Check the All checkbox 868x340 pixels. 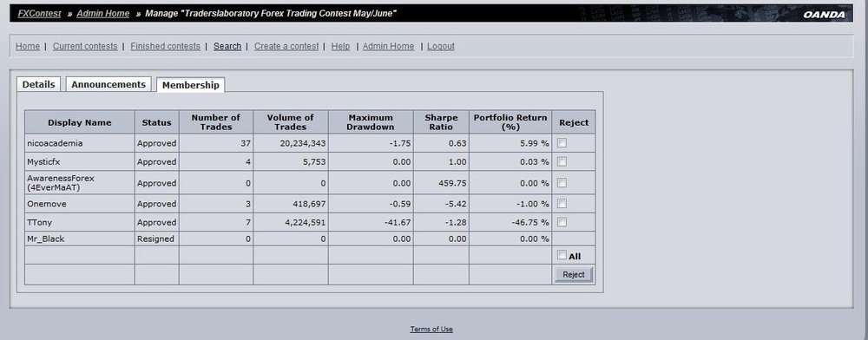(562, 255)
